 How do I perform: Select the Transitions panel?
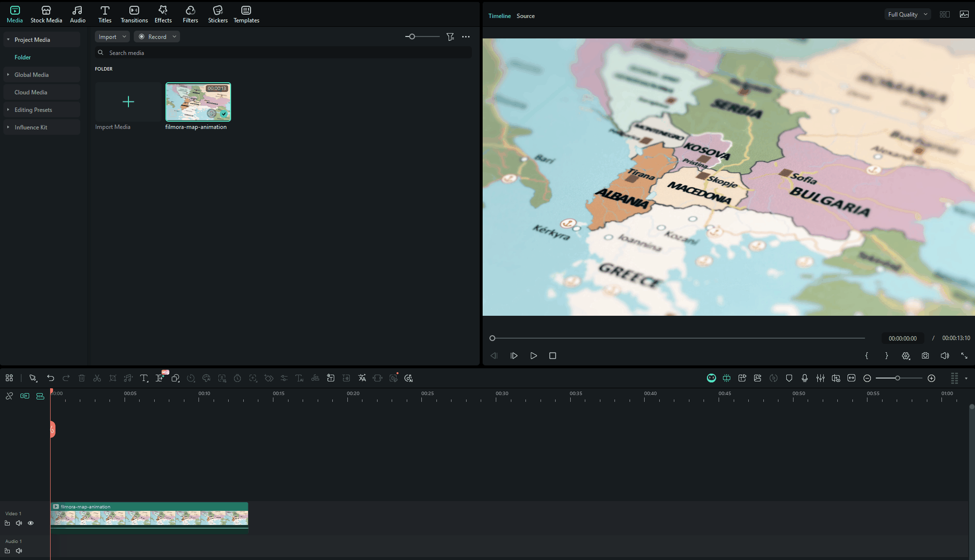134,14
